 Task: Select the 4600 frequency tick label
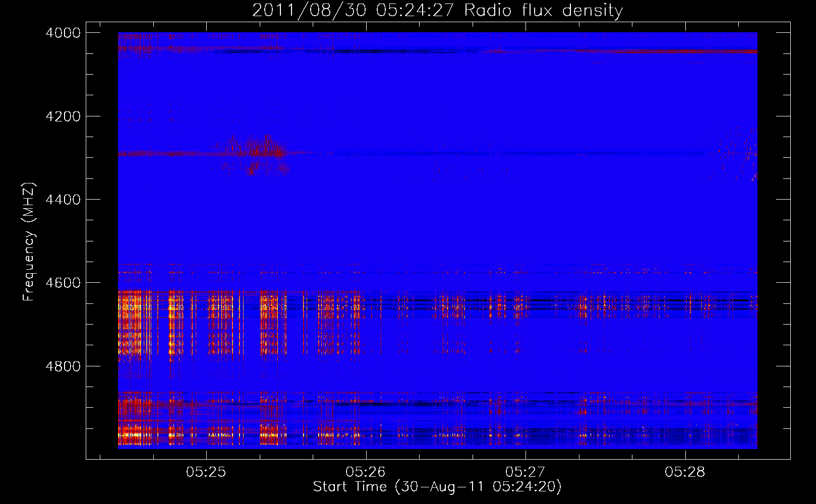63,283
